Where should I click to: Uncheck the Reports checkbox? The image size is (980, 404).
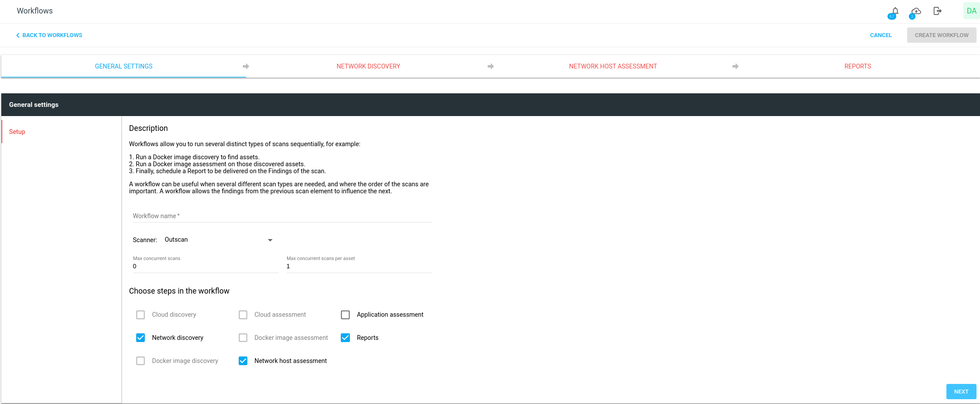(345, 338)
